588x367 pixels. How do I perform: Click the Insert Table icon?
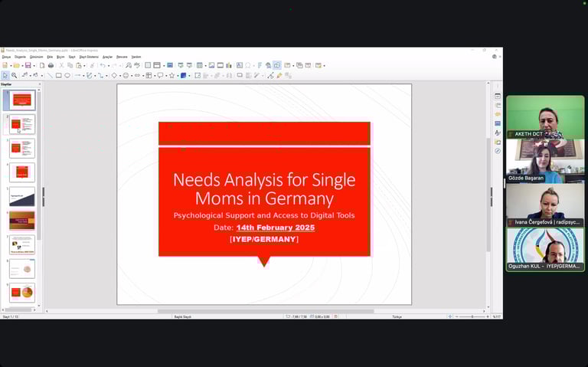[200, 66]
